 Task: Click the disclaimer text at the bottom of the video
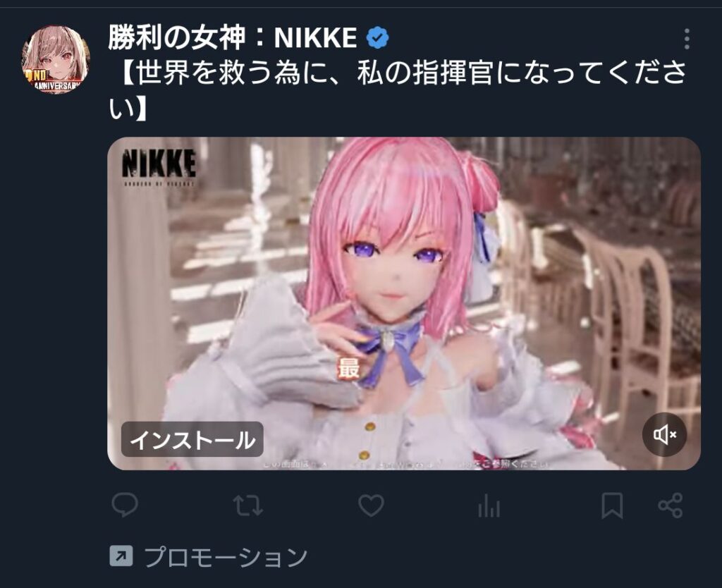coord(407,464)
